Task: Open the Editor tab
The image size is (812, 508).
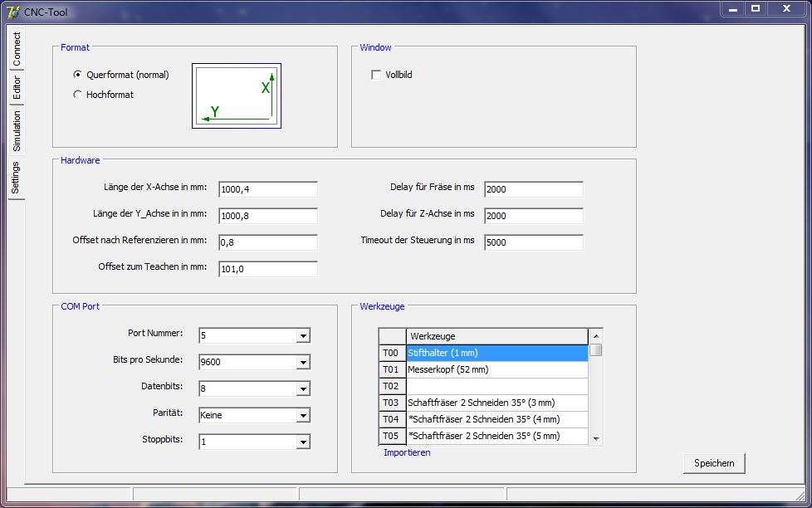Action: pos(17,88)
